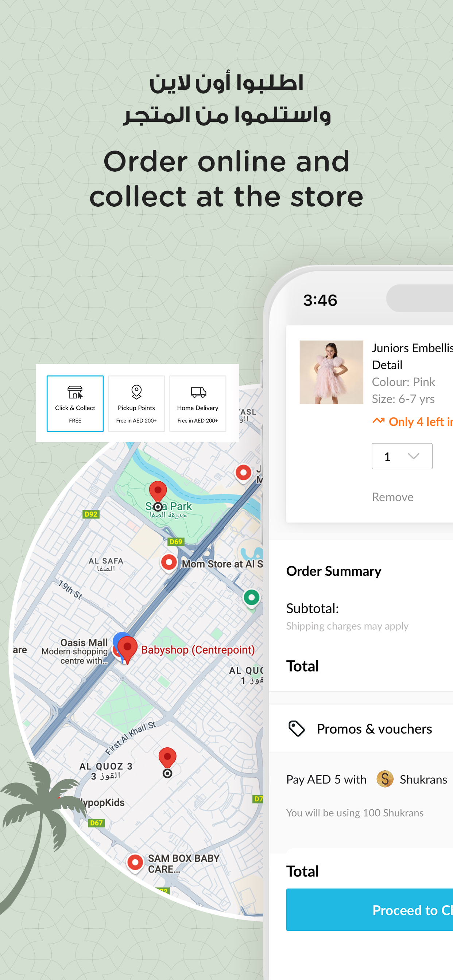The height and width of the screenshot is (980, 453).
Task: Tap the Proceed to Checkout button
Action: 369,910
